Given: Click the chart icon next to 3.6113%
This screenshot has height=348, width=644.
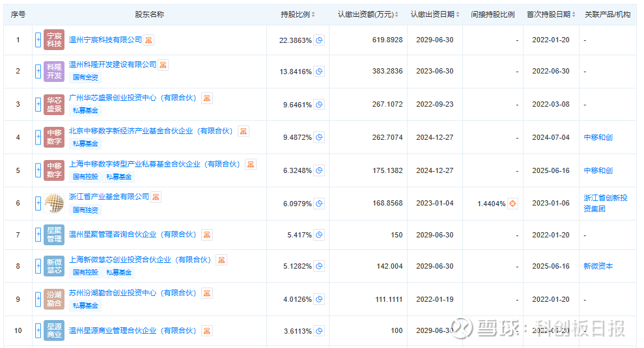Looking at the screenshot, I should 319,331.
